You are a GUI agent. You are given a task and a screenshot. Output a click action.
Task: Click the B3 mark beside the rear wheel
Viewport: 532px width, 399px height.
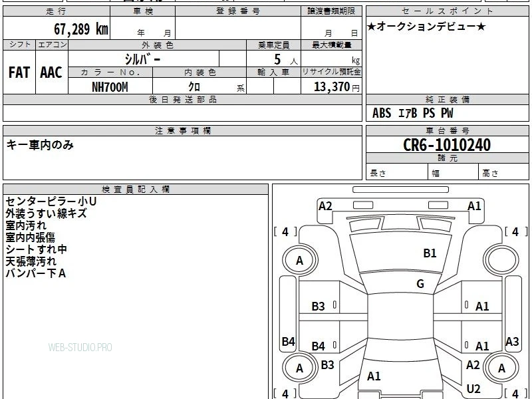click(327, 365)
